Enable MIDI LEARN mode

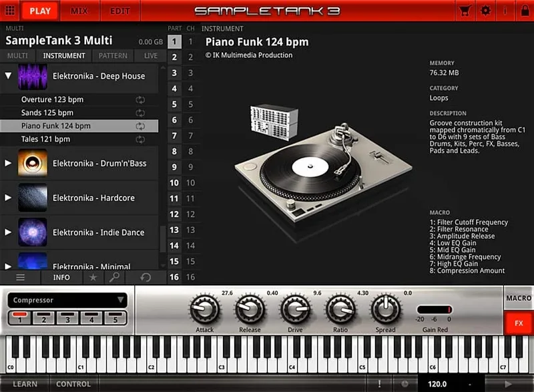25,384
